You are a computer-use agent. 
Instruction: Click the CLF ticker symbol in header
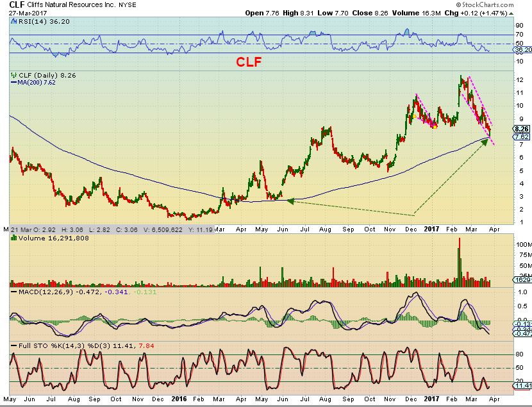click(17, 4)
